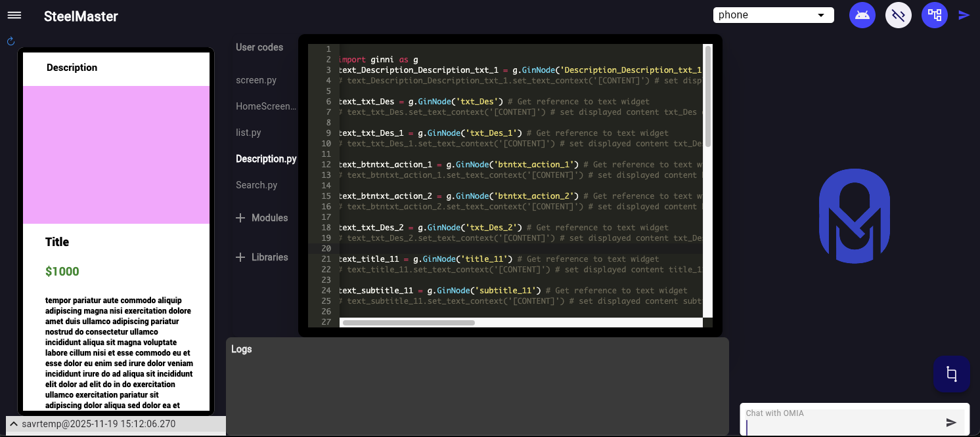Toggle the code editor visibility
The image size is (980, 437).
[x=898, y=14]
